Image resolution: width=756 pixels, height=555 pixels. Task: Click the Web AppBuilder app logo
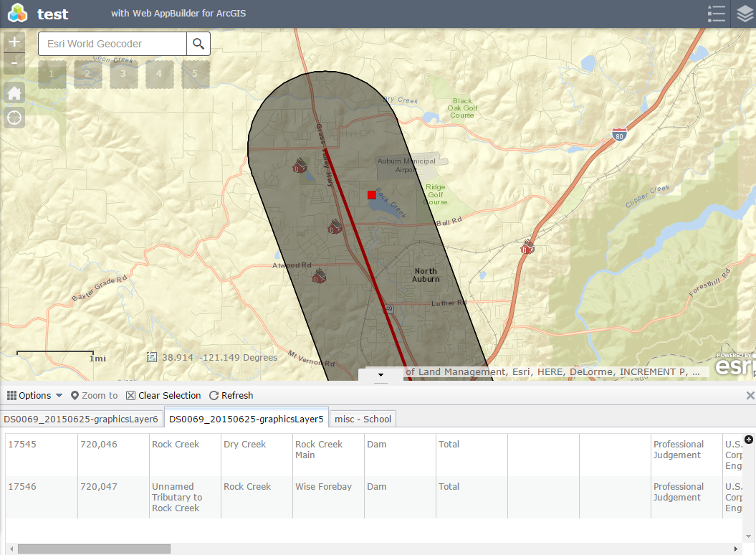[18, 14]
